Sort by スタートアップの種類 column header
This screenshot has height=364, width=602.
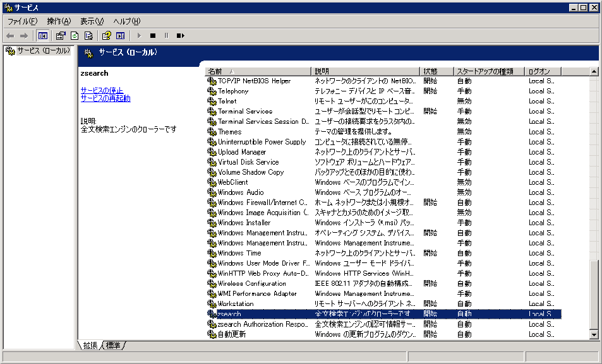tap(489, 71)
